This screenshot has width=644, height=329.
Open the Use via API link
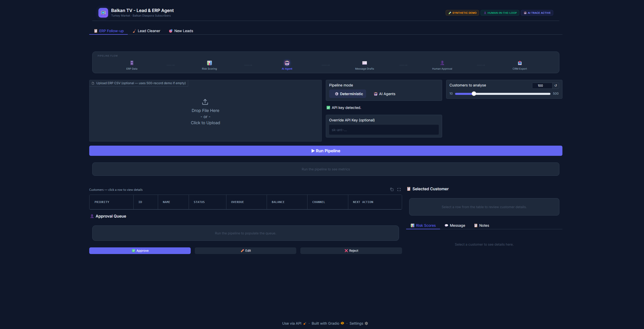(294, 323)
